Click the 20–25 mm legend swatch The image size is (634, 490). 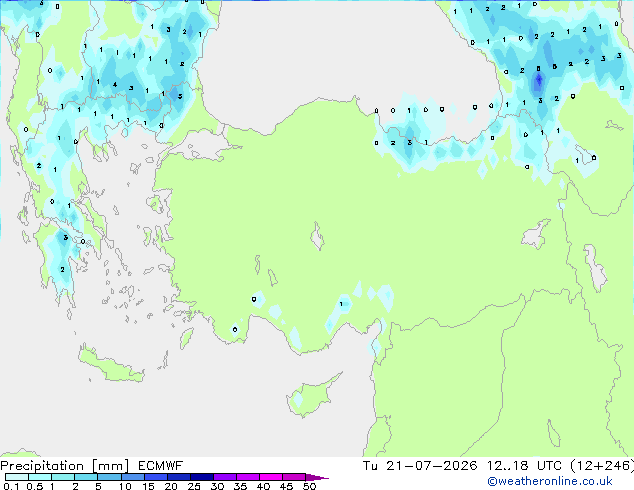pyautogui.click(x=178, y=477)
